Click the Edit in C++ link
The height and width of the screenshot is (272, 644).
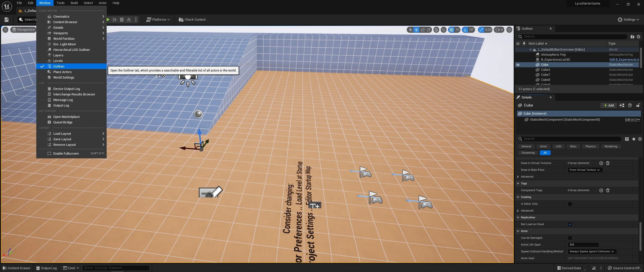632,120
